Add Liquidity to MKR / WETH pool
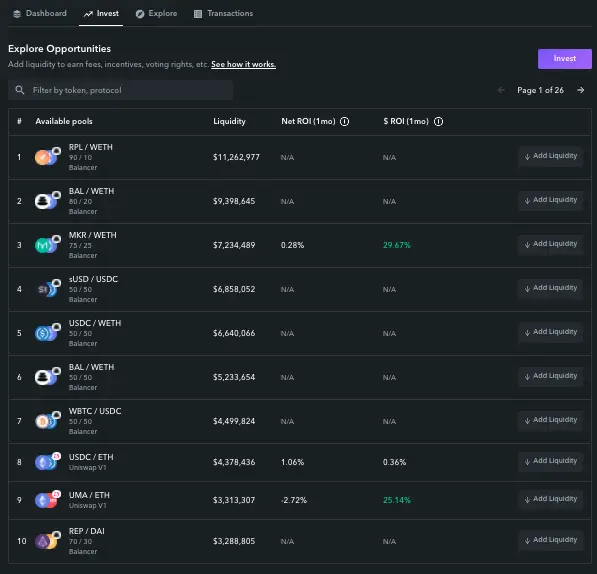Screen dimensions: 597x574 551,244
